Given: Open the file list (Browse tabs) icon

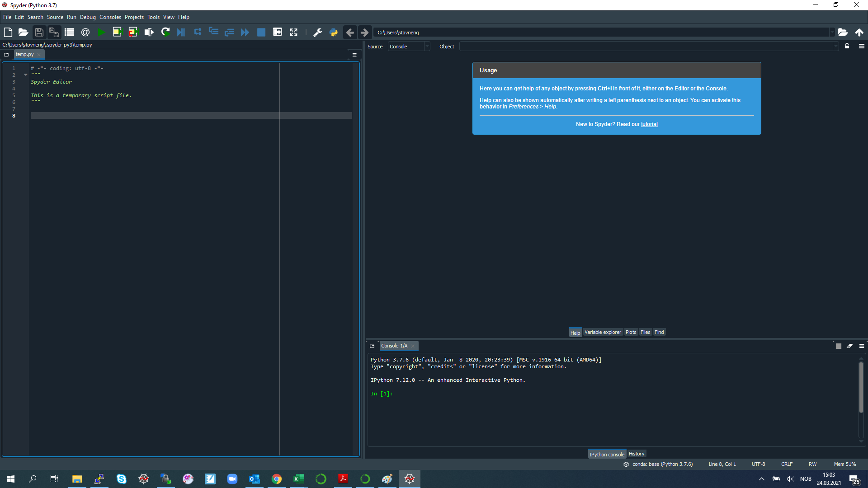Looking at the screenshot, I should coord(69,32).
